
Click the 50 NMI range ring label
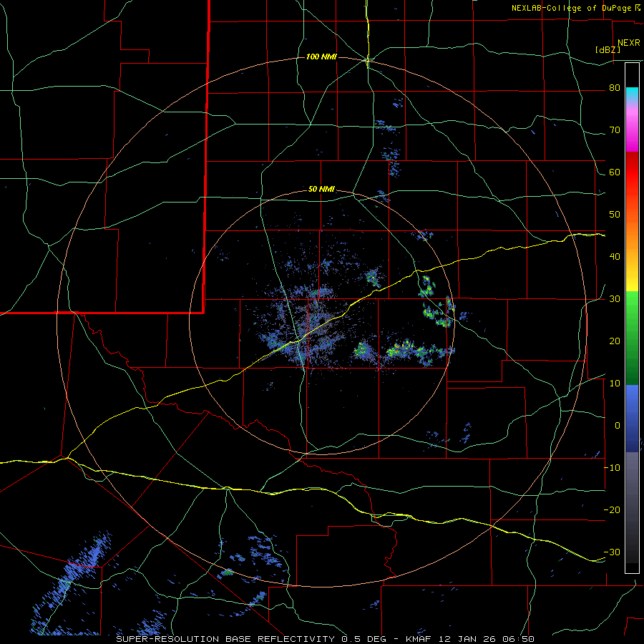pyautogui.click(x=321, y=189)
